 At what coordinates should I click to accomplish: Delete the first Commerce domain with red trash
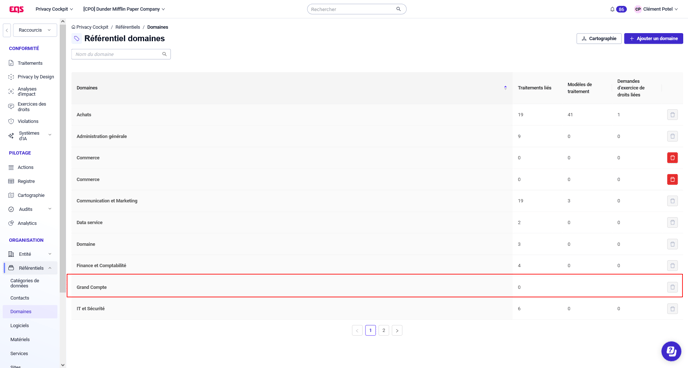[672, 158]
